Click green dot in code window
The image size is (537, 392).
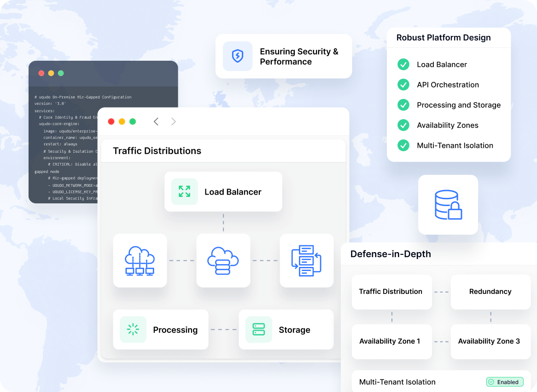pyautogui.click(x=61, y=73)
